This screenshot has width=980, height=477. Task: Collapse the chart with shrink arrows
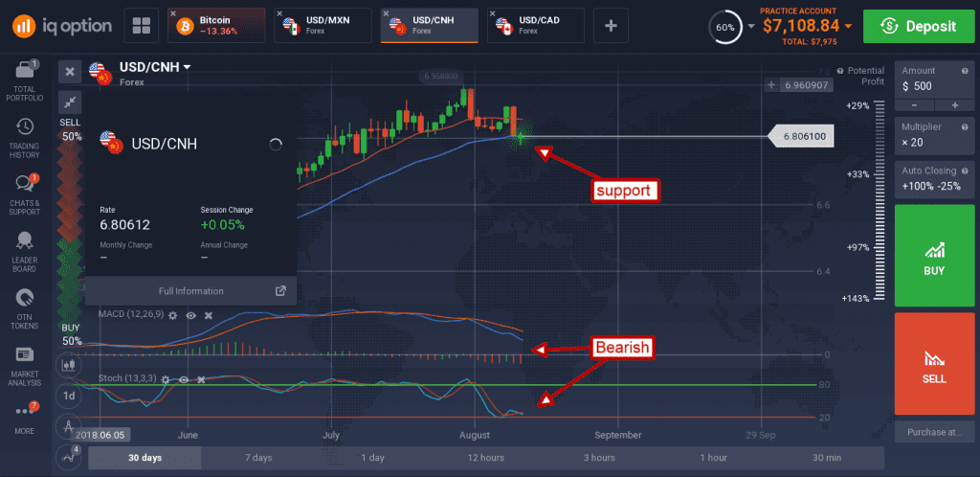pos(69,102)
